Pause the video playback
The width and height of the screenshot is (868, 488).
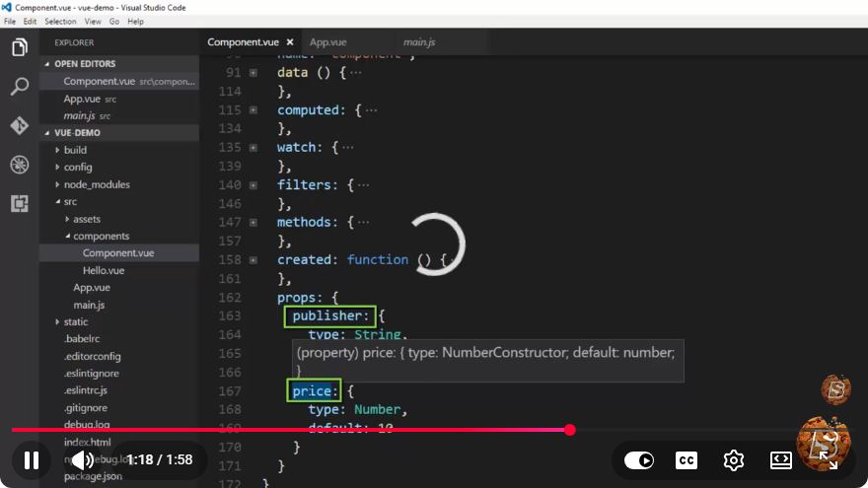point(32,459)
